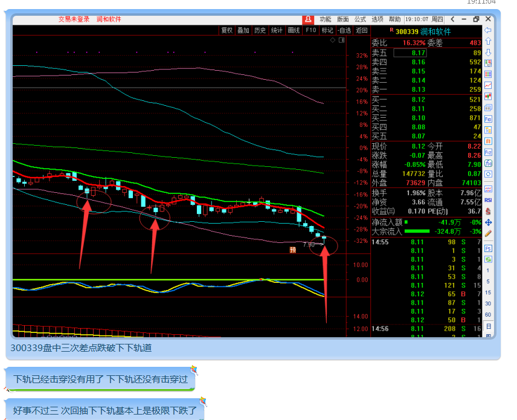This screenshot has width=517, height=420.
Task: Open the 版面 menu
Action: tap(342, 19)
